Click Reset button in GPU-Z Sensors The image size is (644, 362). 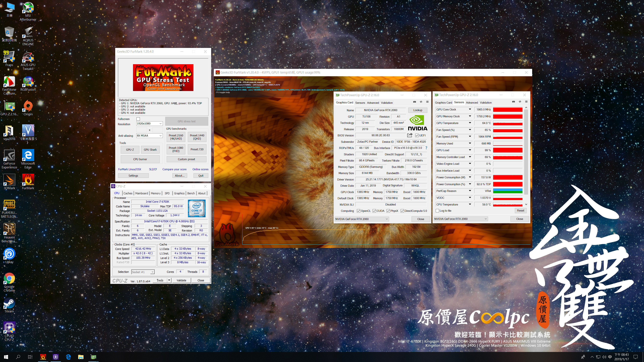pyautogui.click(x=521, y=211)
